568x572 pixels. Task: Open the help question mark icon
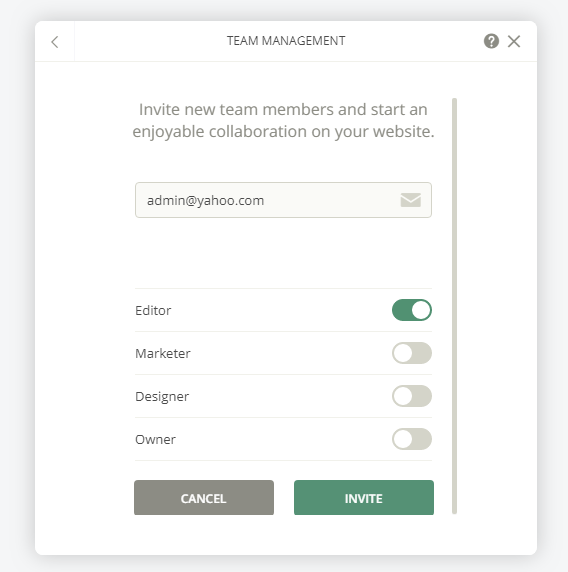tap(491, 41)
